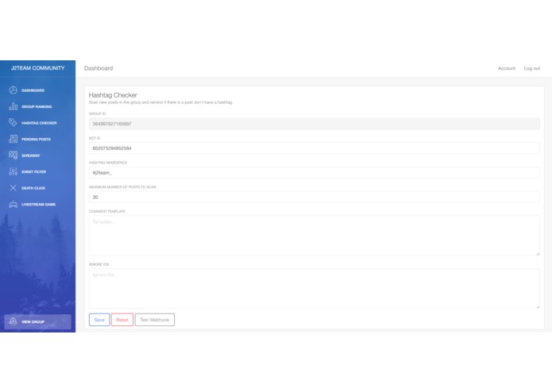Save the hashtag checker settings
This screenshot has width=552, height=392.
point(99,320)
